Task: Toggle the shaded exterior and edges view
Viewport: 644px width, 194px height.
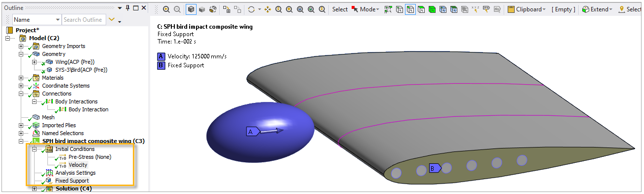Action: click(191, 9)
